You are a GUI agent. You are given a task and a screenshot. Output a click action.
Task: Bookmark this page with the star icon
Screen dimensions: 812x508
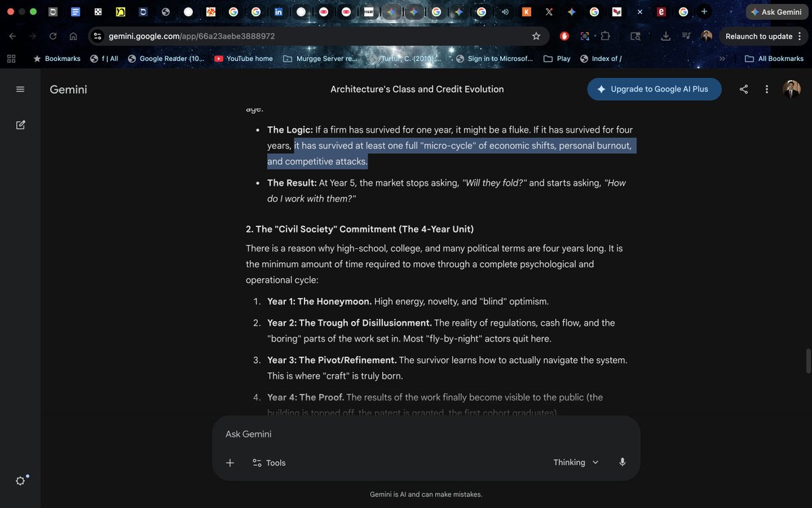click(536, 36)
